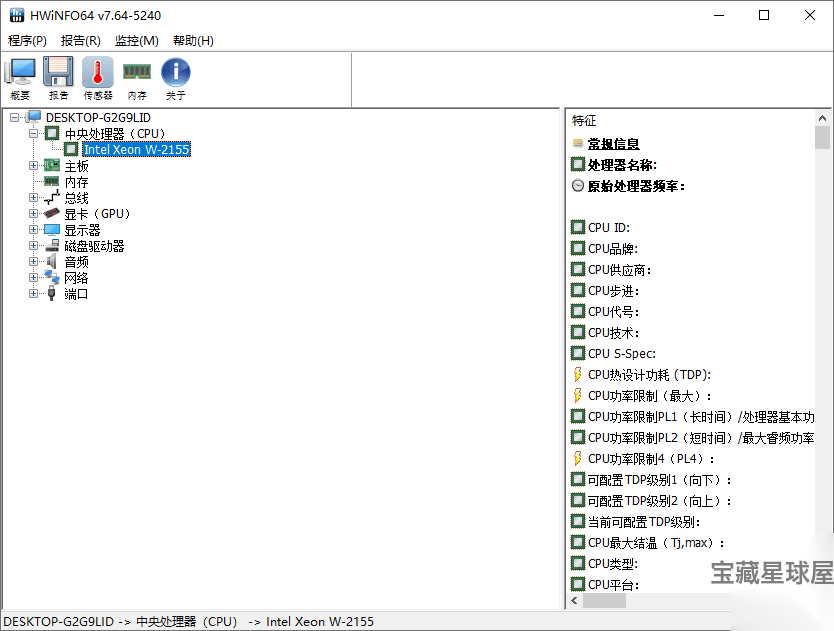
Task: Click the CPU S-Spec row
Action: pos(613,353)
